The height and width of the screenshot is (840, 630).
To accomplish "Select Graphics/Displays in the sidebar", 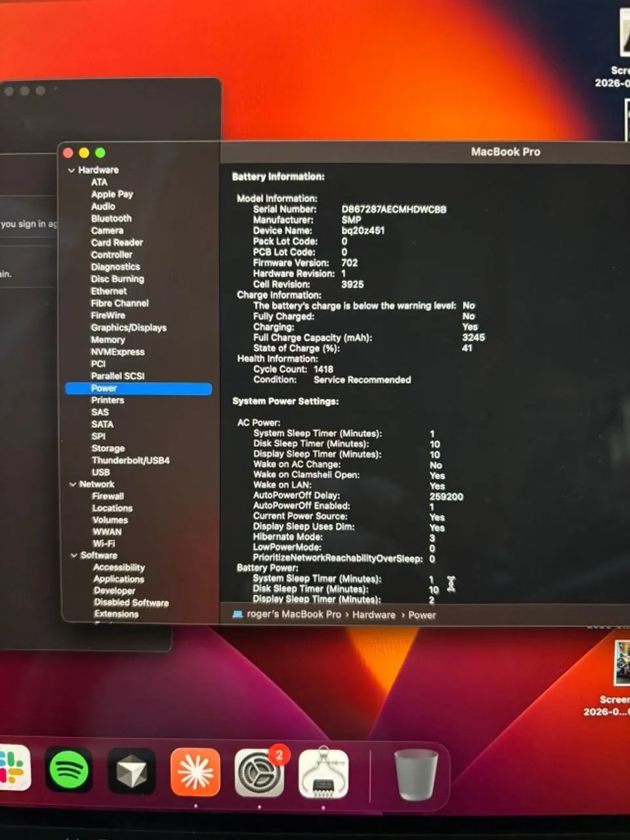I will click(x=129, y=327).
